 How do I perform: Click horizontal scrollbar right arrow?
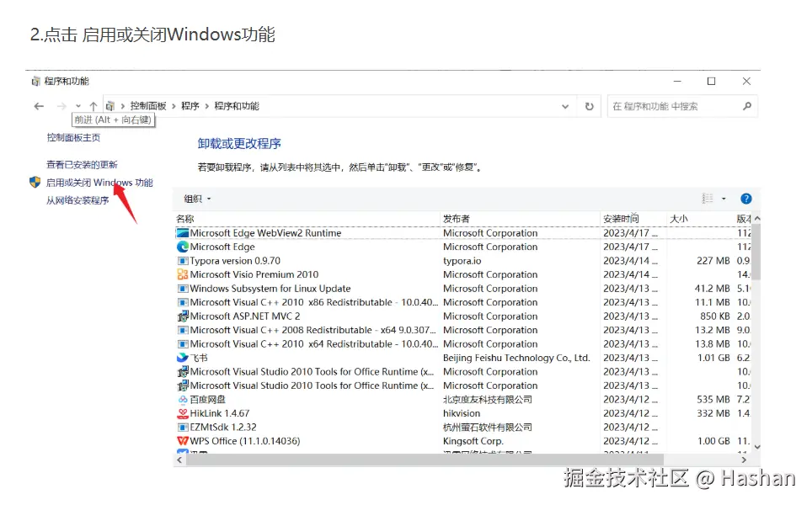[744, 460]
